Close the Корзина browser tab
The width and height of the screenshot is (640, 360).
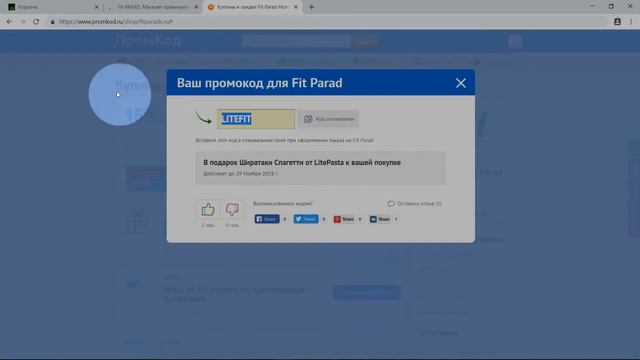pos(96,7)
